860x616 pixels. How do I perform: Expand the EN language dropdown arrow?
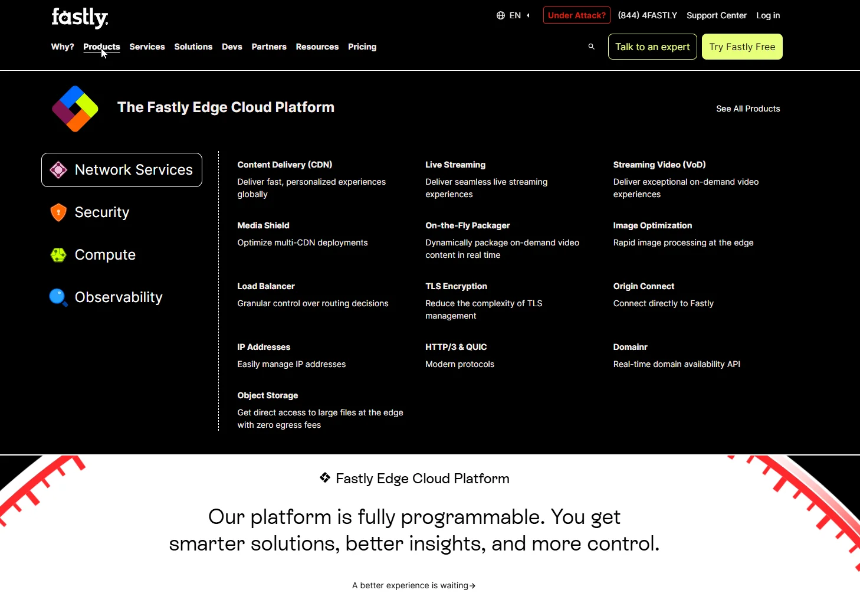528,15
